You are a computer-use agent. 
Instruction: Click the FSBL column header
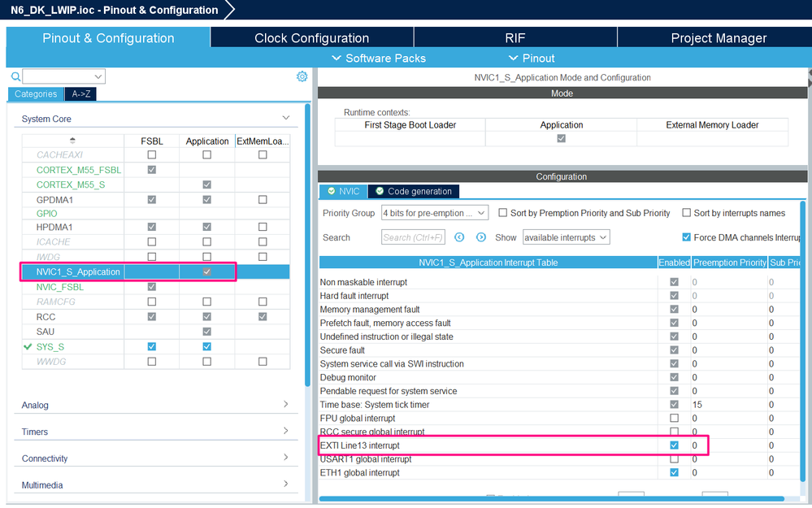tap(152, 141)
